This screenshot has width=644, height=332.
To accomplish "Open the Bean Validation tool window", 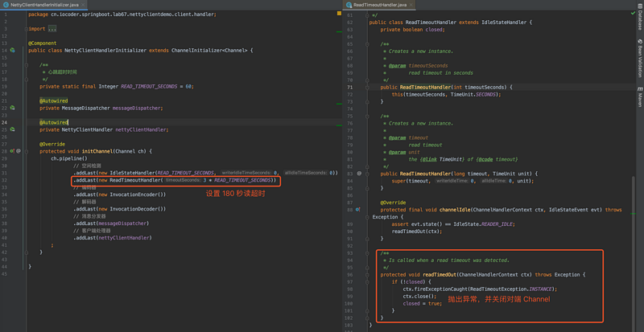I will (638, 62).
